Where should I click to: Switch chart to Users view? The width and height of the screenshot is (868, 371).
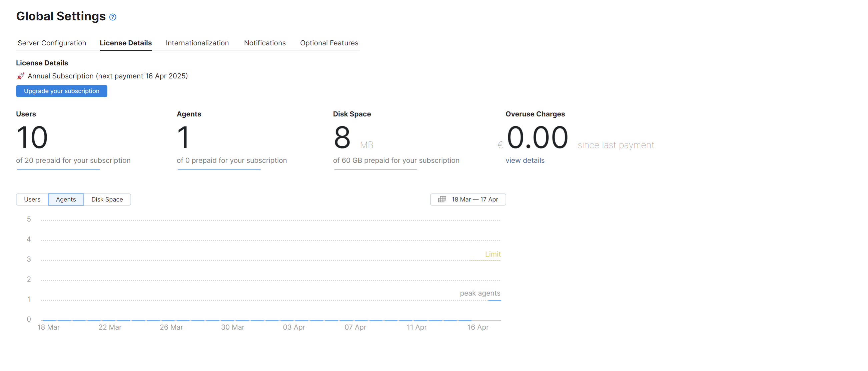click(32, 199)
